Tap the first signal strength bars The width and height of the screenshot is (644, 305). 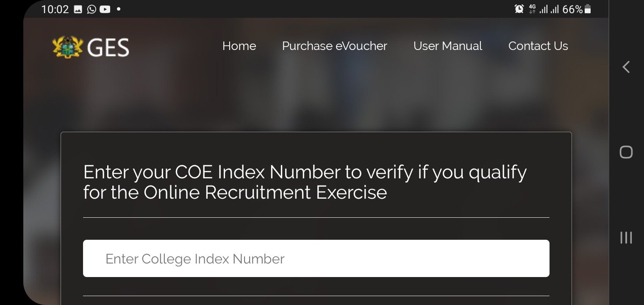(x=543, y=9)
